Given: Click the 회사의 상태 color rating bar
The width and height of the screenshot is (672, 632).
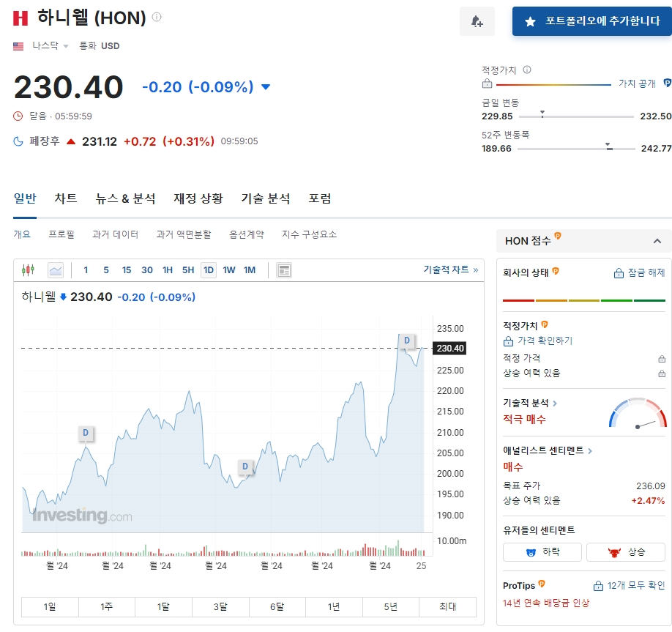Looking at the screenshot, I should tap(583, 300).
